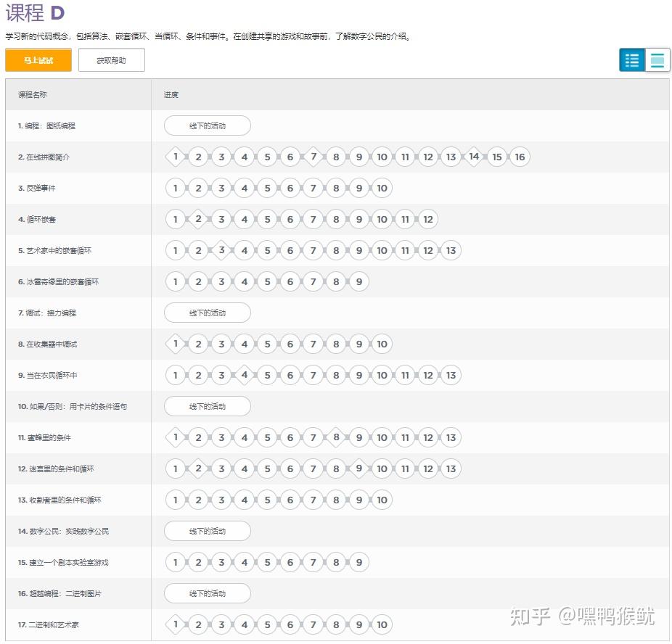The height and width of the screenshot is (644, 672).
Task: Click the 进度 column header
Action: [x=171, y=94]
